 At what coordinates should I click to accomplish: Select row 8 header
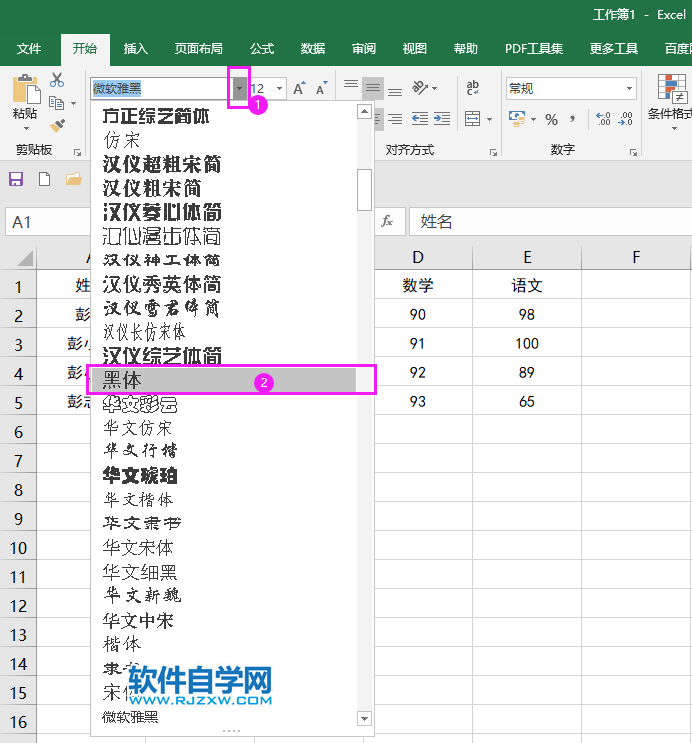point(18,490)
